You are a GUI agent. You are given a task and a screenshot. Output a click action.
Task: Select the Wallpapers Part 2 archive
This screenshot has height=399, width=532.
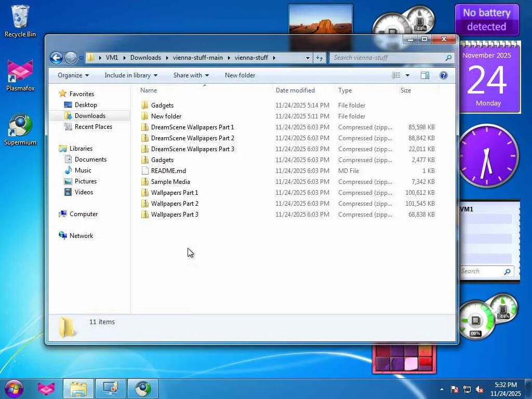175,204
